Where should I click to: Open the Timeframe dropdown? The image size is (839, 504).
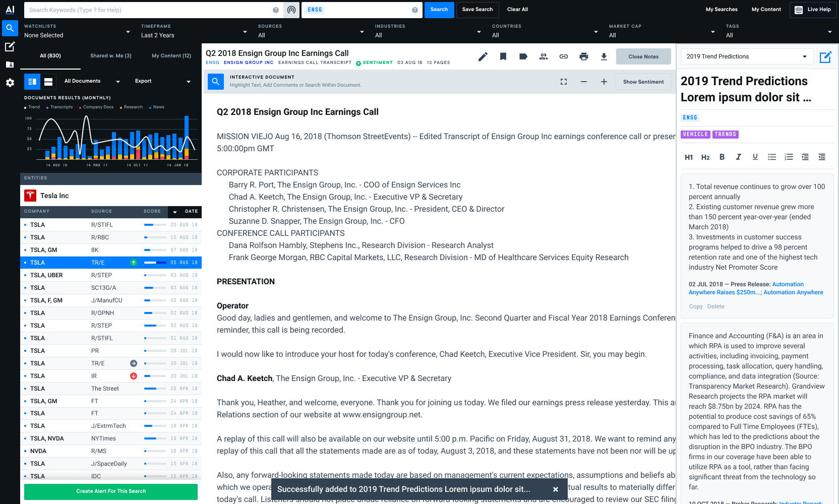click(194, 31)
